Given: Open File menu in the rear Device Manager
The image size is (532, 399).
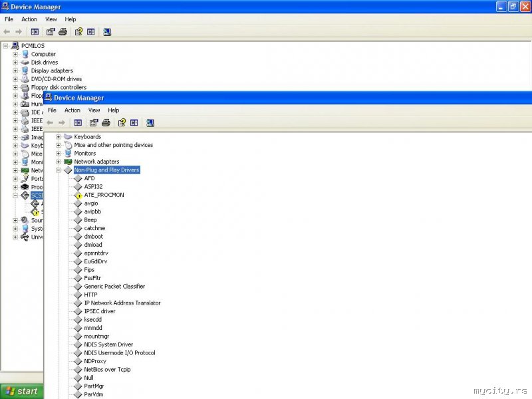Looking at the screenshot, I should 9,19.
